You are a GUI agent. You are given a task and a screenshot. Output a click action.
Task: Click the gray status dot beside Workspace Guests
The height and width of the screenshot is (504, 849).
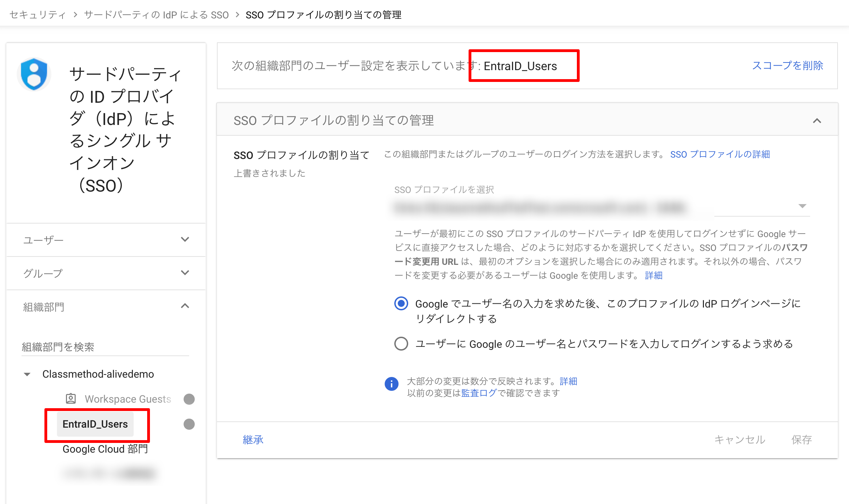[x=189, y=399]
